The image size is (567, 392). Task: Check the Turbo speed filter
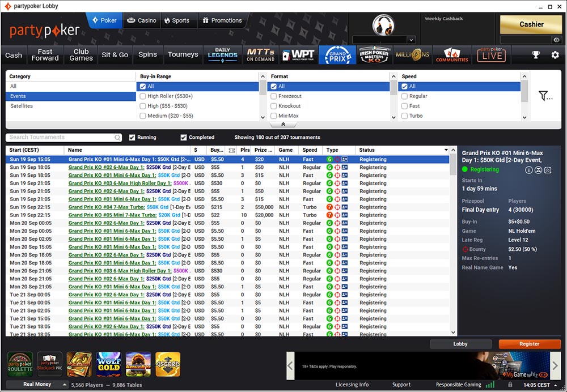click(x=405, y=116)
